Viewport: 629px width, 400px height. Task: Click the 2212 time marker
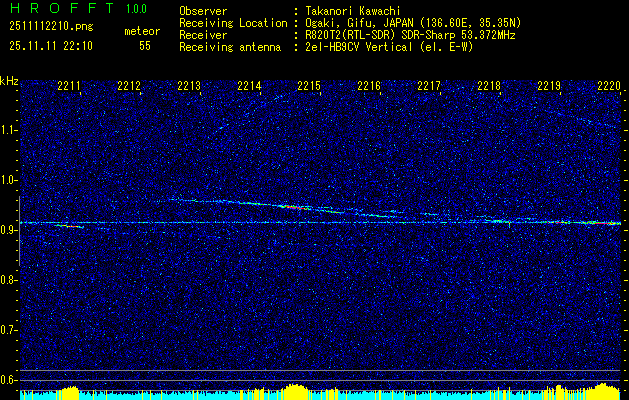(x=129, y=86)
